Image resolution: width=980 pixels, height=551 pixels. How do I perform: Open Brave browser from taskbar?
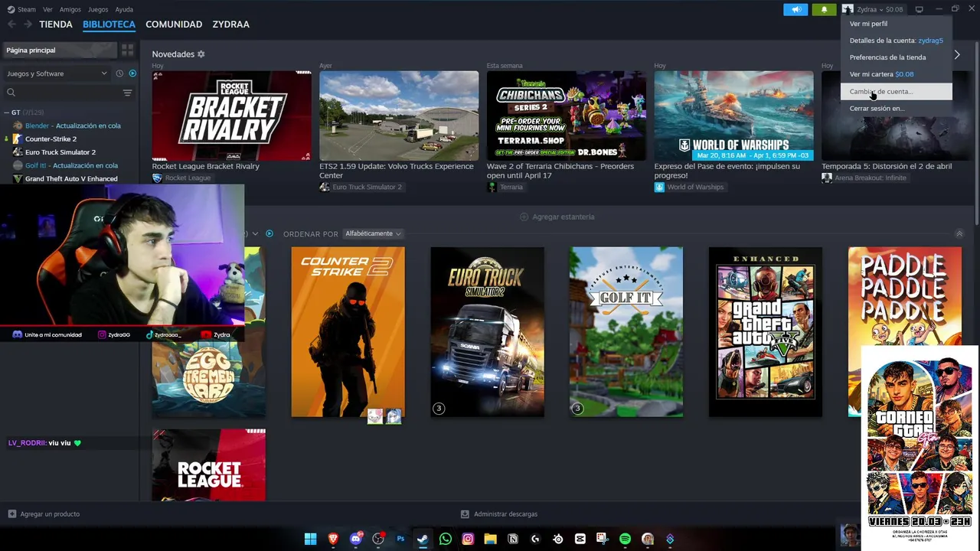pyautogui.click(x=333, y=539)
